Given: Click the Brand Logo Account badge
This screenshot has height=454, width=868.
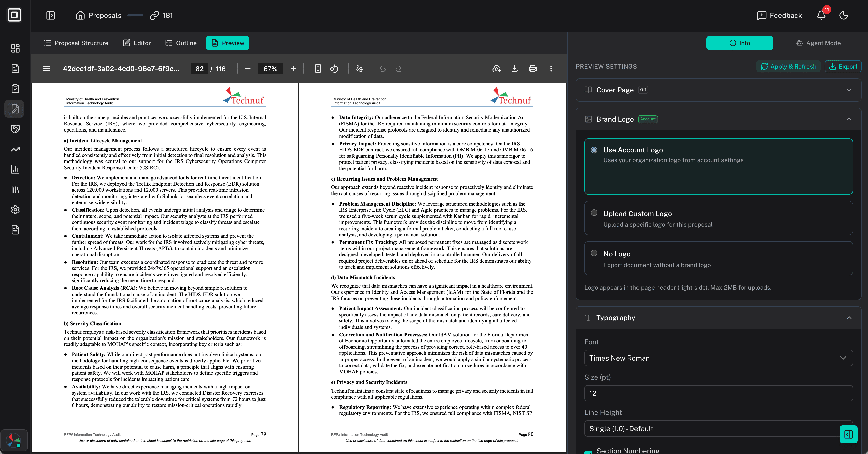Looking at the screenshot, I should pyautogui.click(x=648, y=119).
